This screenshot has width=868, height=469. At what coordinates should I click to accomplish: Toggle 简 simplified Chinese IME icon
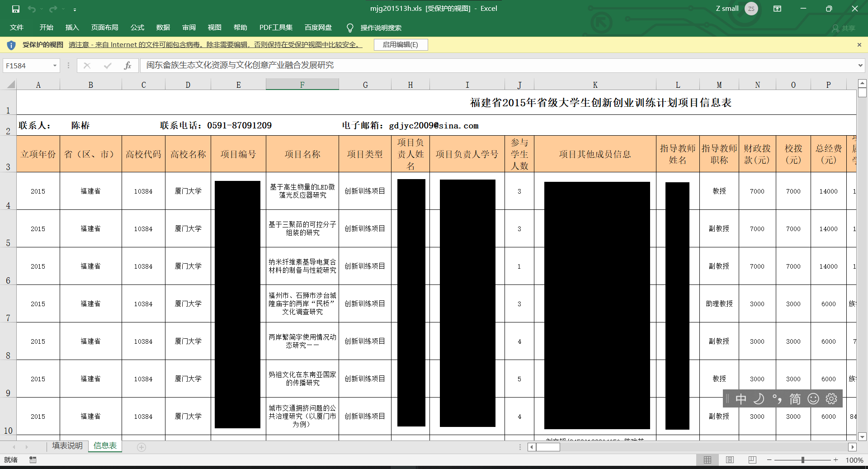[x=795, y=399]
